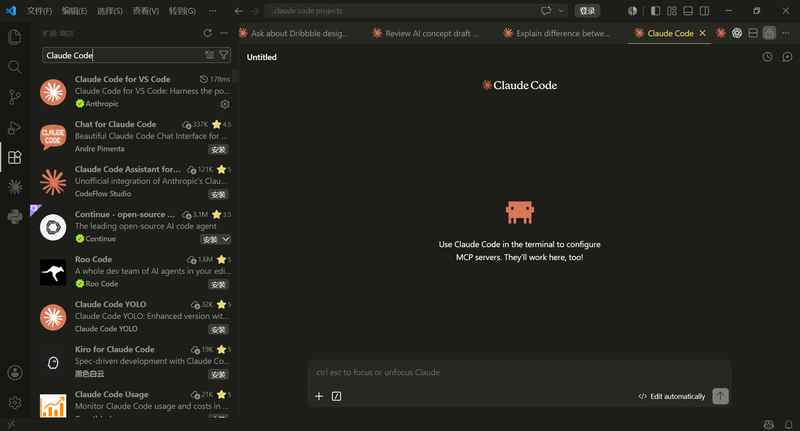
Task: Open the chat icon in title bar
Action: click(546, 11)
